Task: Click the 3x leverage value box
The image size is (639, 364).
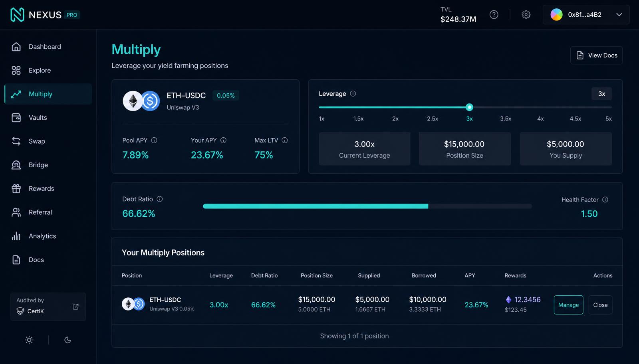Action: coord(601,94)
